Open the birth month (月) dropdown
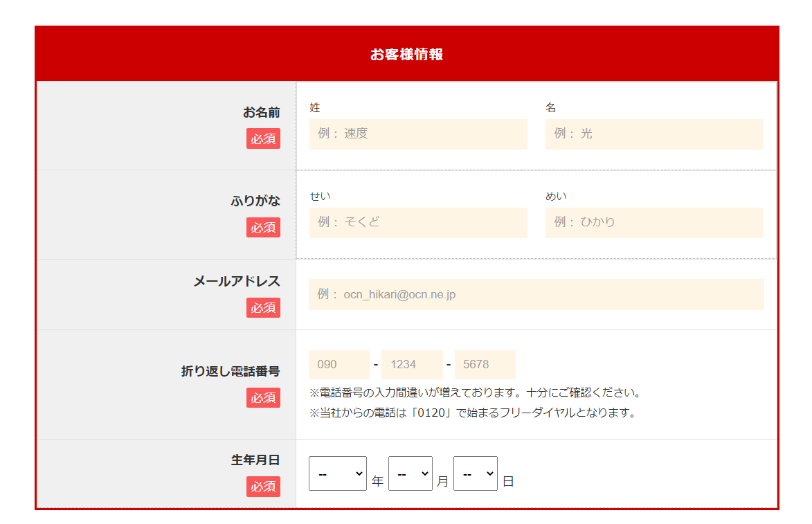This screenshot has height=524, width=812. [410, 473]
